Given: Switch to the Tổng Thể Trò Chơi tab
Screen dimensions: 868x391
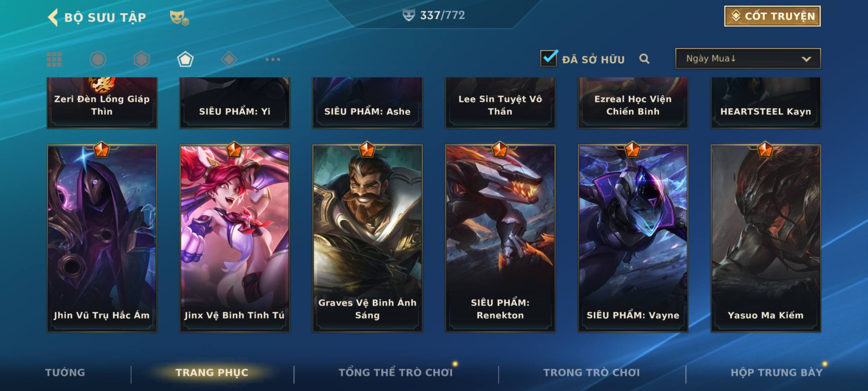Looking at the screenshot, I should pyautogui.click(x=396, y=373).
